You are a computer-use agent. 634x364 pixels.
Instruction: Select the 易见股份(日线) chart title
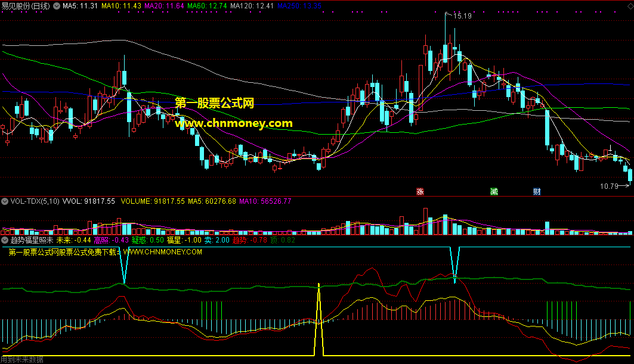click(x=26, y=6)
